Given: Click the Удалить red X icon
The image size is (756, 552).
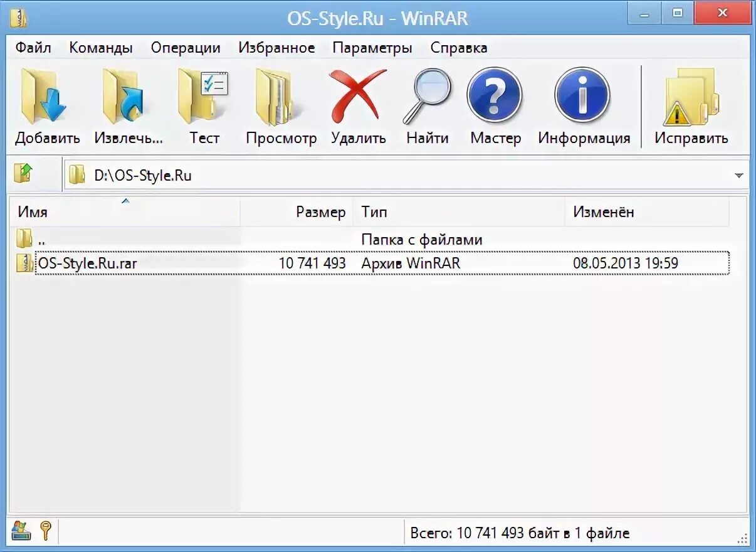Looking at the screenshot, I should tap(358, 95).
